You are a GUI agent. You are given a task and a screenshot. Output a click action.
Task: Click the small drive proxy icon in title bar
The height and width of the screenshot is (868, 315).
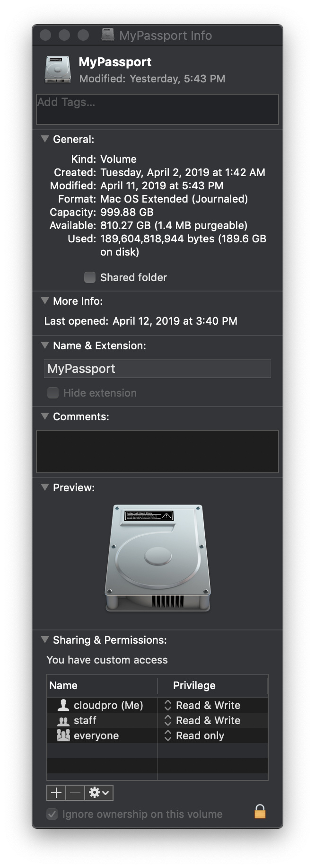pyautogui.click(x=108, y=35)
